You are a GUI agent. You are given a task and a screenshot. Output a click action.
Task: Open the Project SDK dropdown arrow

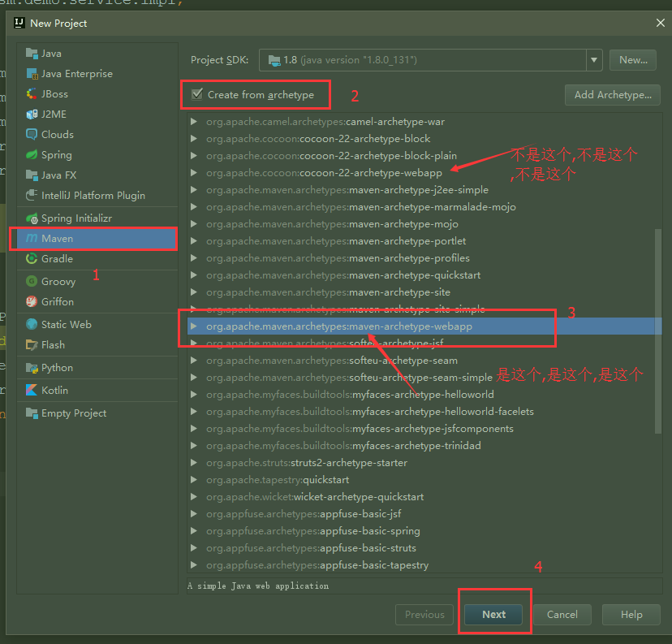(x=594, y=60)
